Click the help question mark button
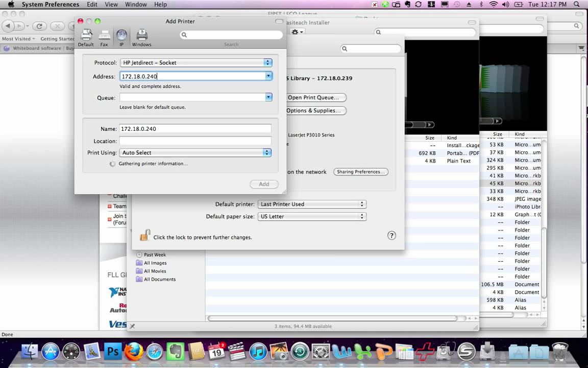 point(391,236)
